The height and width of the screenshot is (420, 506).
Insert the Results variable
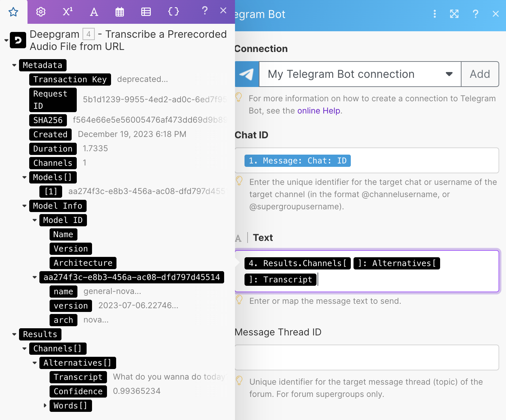click(x=40, y=334)
